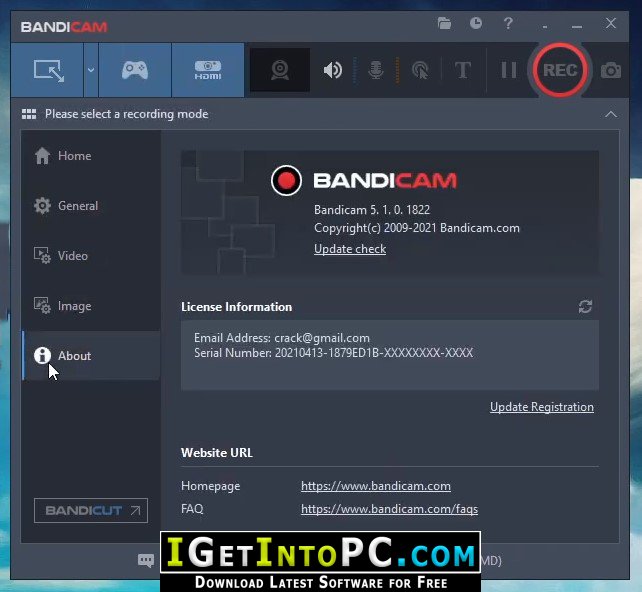This screenshot has width=642, height=592.
Task: Collapse the recording mode panel chevron
Action: (x=611, y=114)
